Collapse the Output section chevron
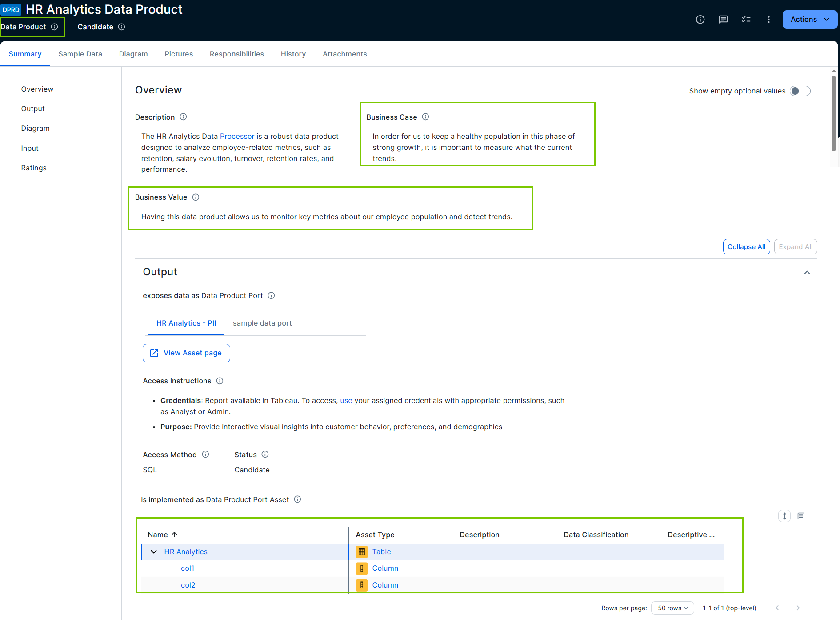Image resolution: width=840 pixels, height=620 pixels. 807,272
